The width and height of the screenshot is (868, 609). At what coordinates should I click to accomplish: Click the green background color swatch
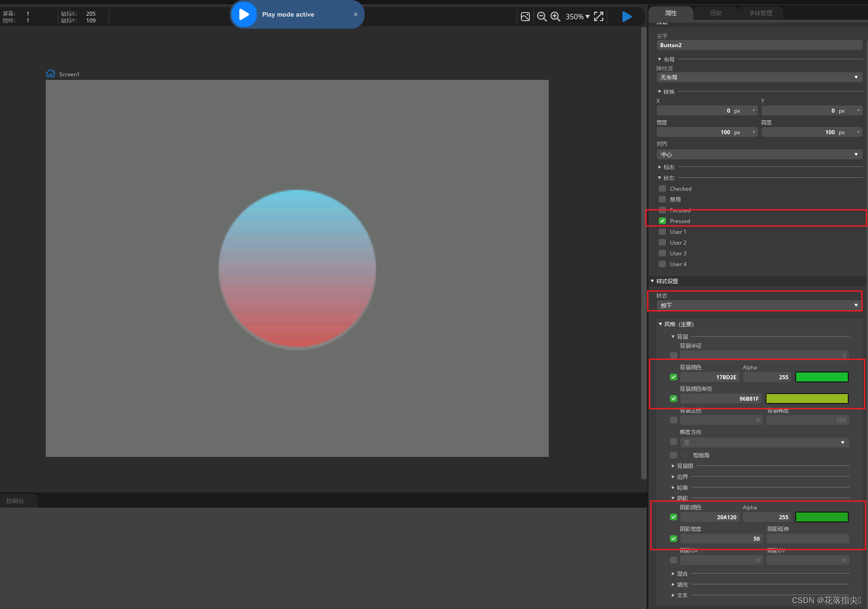coord(821,377)
